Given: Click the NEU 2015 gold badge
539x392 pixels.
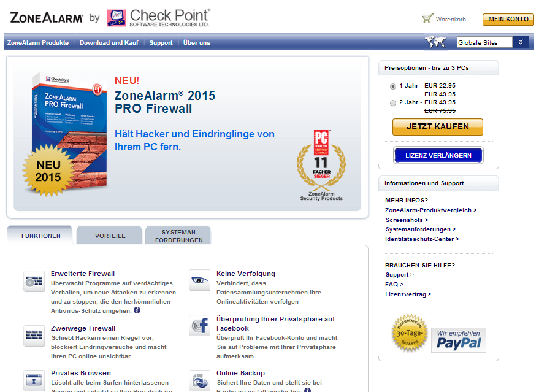Looking at the screenshot, I should (48, 171).
